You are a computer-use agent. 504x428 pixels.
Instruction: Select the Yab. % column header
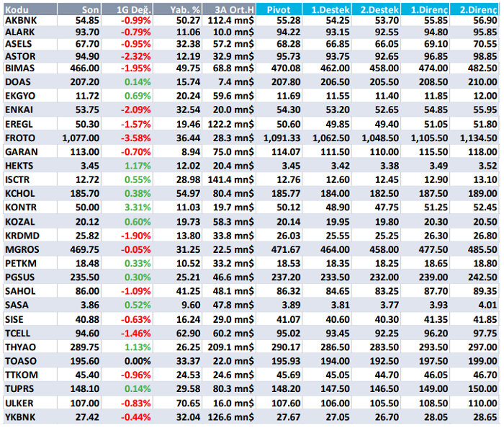(183, 11)
